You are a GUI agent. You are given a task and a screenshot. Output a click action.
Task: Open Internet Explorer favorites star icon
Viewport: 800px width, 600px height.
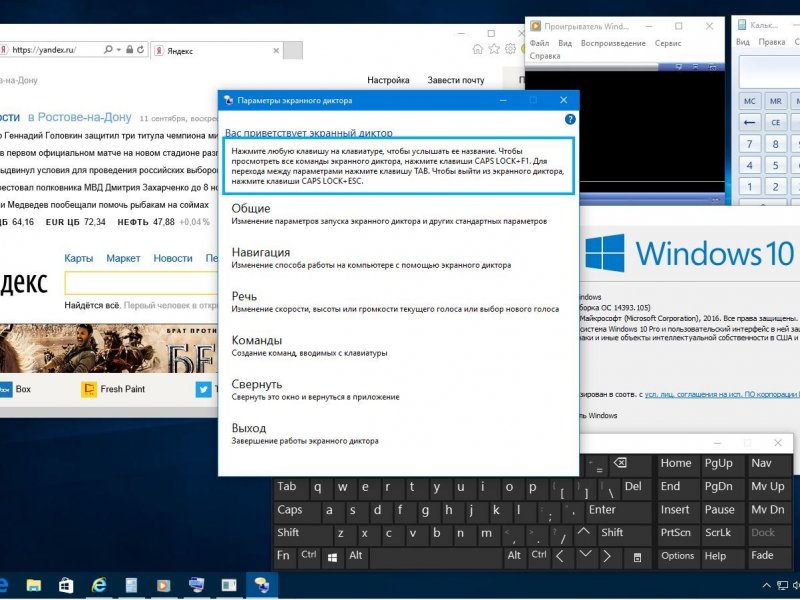[494, 49]
